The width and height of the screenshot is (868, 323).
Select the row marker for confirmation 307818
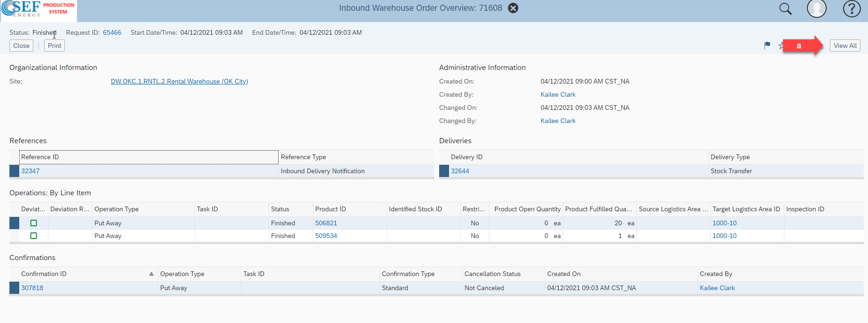[x=14, y=288]
